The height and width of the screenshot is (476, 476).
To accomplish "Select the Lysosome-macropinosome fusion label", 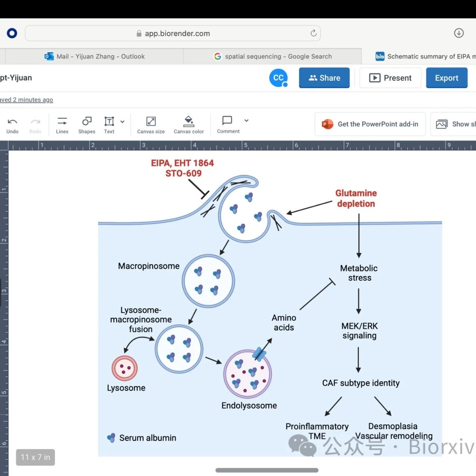I will pyautogui.click(x=141, y=319).
